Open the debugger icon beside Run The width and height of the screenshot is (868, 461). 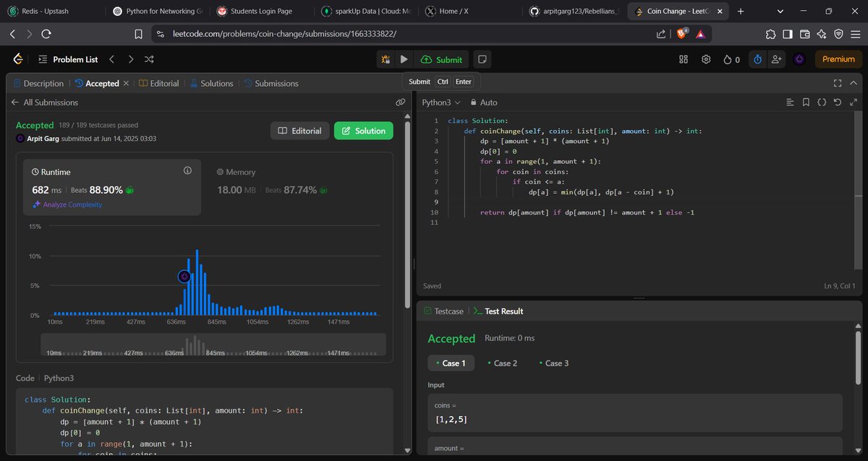pos(386,59)
